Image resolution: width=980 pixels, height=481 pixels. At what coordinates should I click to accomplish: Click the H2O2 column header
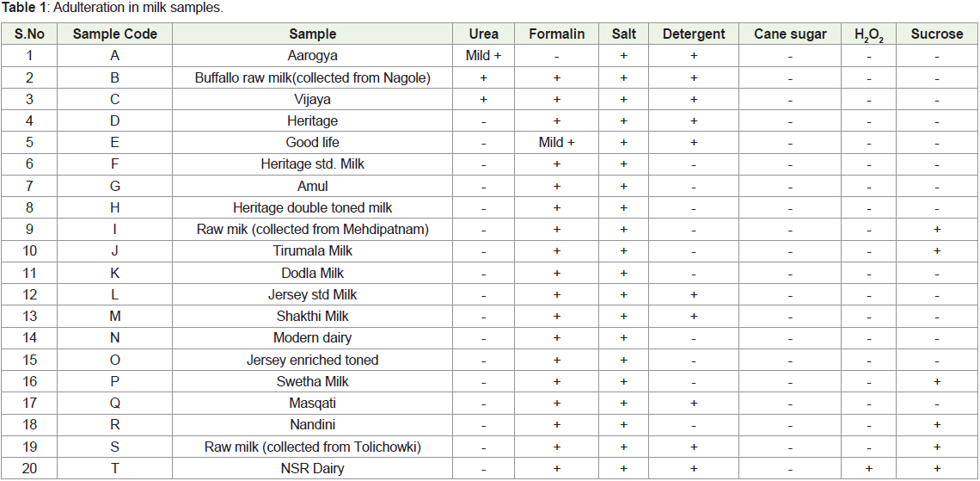click(869, 34)
